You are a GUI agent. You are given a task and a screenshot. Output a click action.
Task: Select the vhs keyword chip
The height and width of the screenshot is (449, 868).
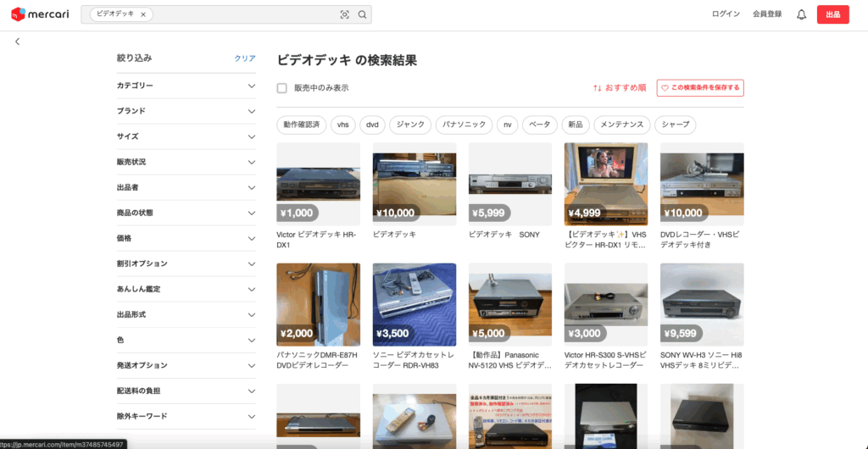(343, 125)
